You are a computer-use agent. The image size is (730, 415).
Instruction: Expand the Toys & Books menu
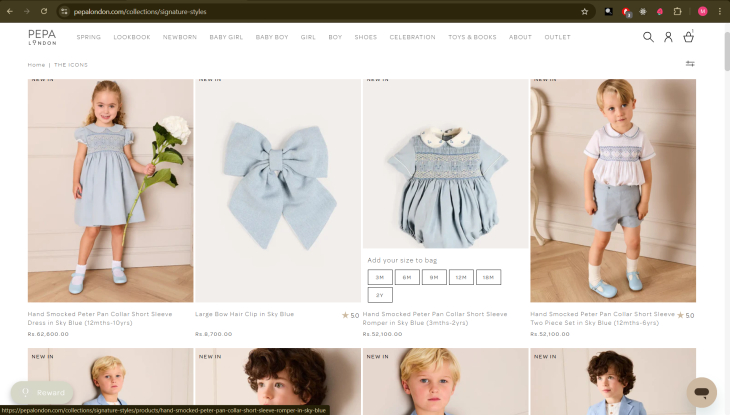(x=472, y=37)
